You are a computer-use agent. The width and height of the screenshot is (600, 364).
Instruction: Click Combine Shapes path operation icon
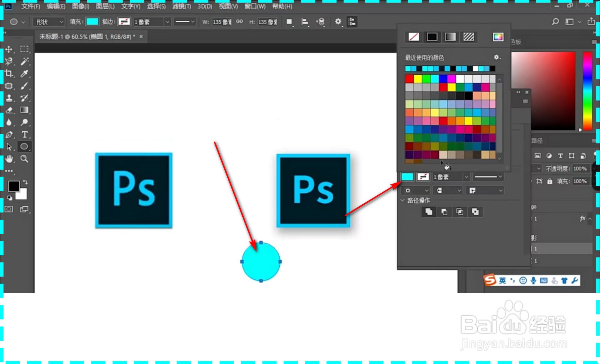click(x=429, y=212)
